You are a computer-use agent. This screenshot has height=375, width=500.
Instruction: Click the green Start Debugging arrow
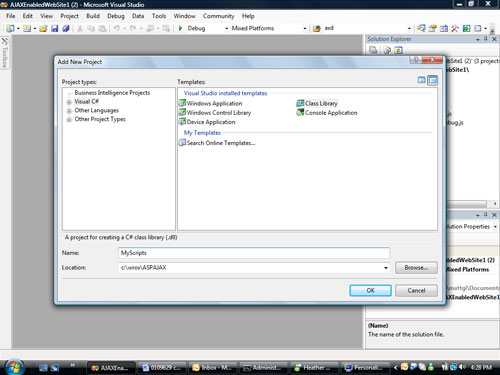click(180, 28)
